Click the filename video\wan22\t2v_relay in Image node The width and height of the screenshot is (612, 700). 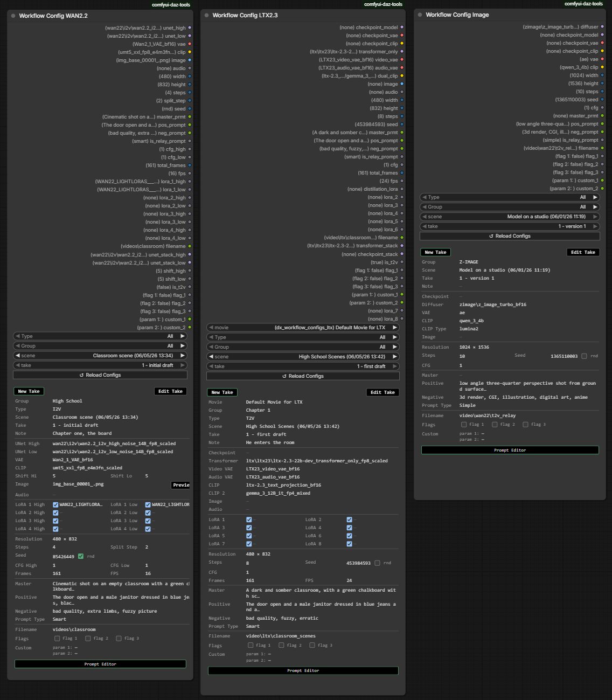[x=488, y=415]
